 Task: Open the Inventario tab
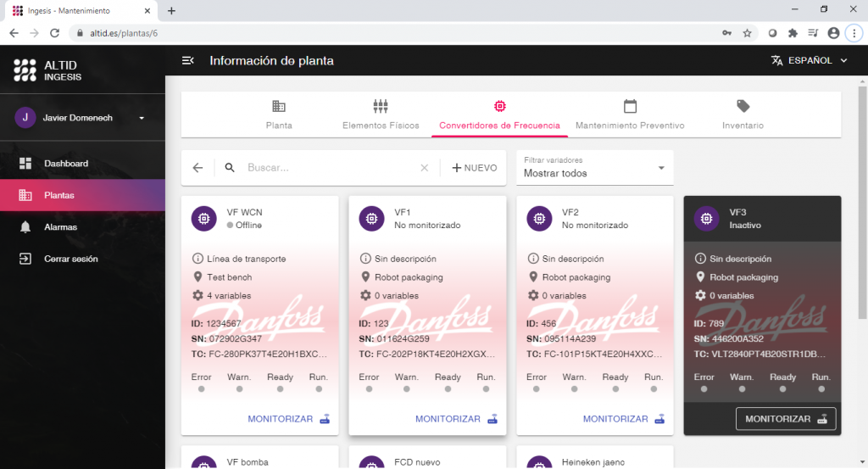[743, 115]
